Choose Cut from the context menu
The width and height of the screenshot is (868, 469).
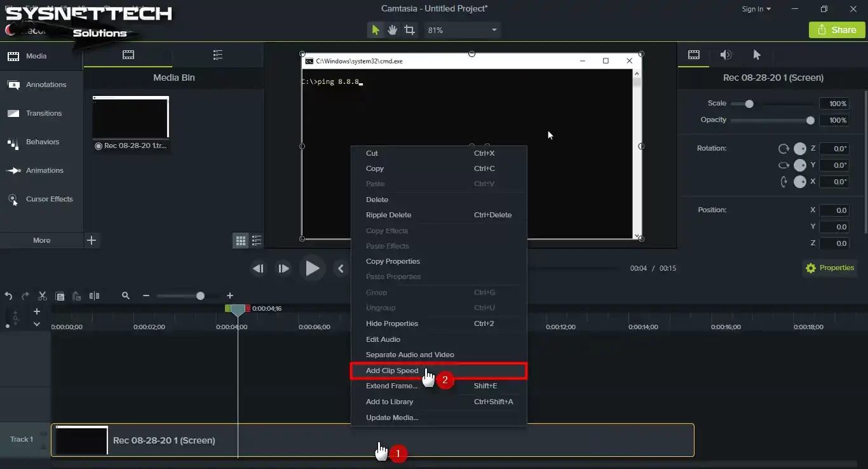pyautogui.click(x=438, y=153)
